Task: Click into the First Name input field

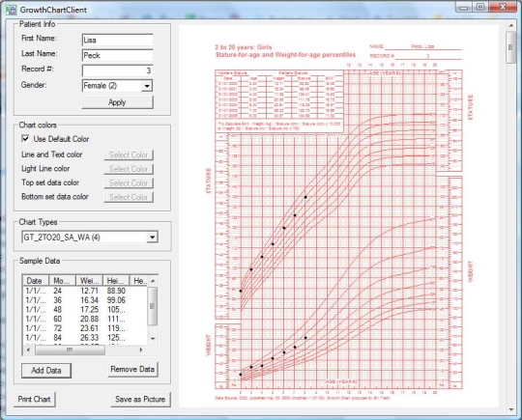Action: 118,41
